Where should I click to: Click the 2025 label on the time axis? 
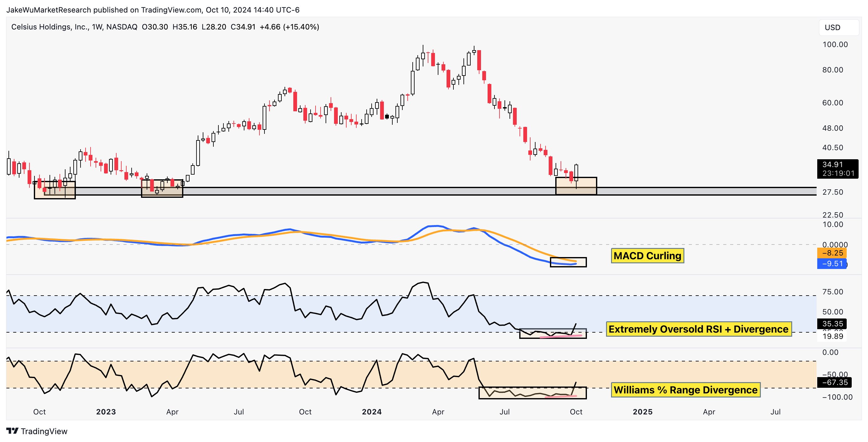(643, 412)
